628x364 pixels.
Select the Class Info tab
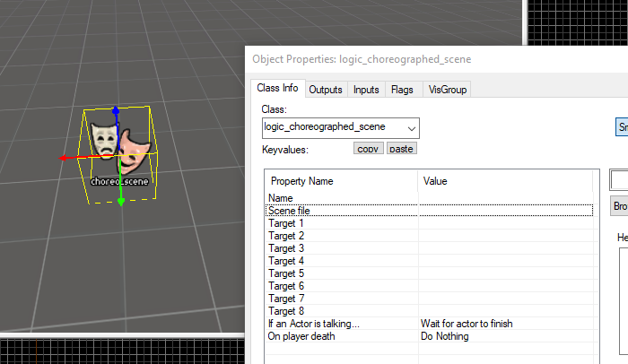pyautogui.click(x=277, y=89)
